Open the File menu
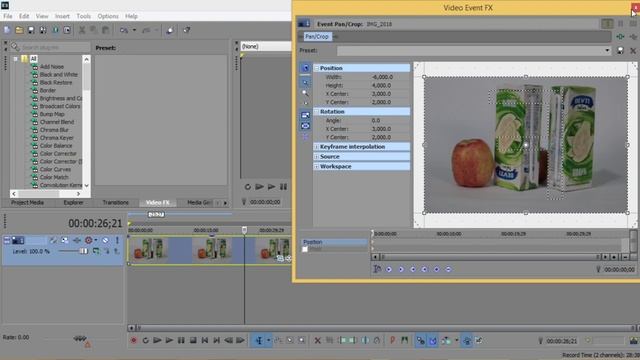Viewport: 640px width, 360px height. tap(8, 16)
